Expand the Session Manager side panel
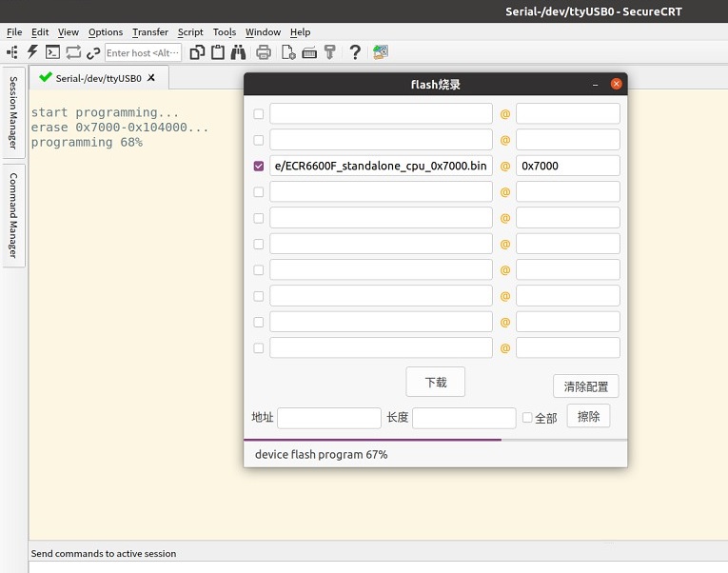 coord(13,113)
